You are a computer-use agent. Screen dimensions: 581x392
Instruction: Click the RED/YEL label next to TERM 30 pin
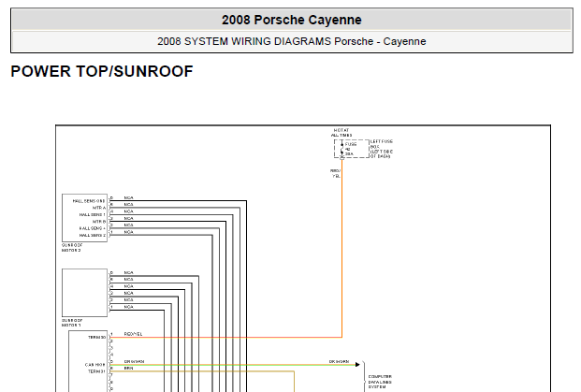pos(133,334)
